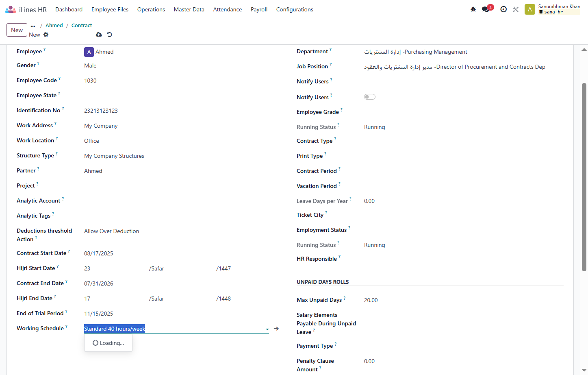
Task: Click help mark next to Contract Type
Action: pos(335,139)
